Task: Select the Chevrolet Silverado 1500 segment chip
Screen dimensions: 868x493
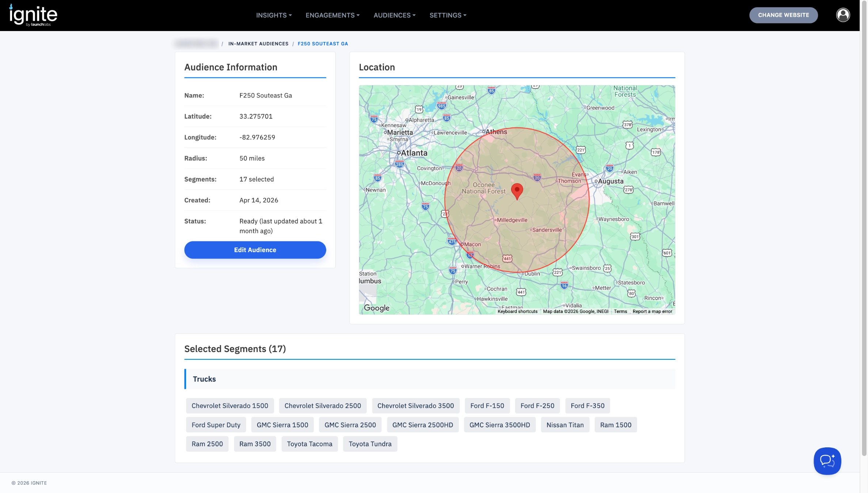Action: [230, 406]
